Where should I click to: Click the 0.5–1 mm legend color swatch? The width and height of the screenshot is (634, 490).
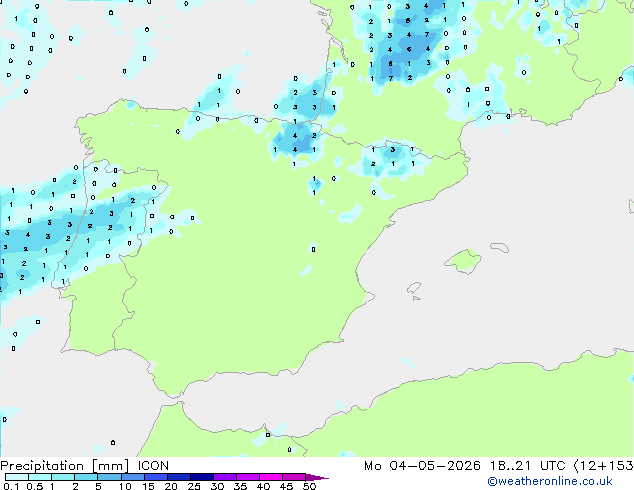(x=40, y=477)
